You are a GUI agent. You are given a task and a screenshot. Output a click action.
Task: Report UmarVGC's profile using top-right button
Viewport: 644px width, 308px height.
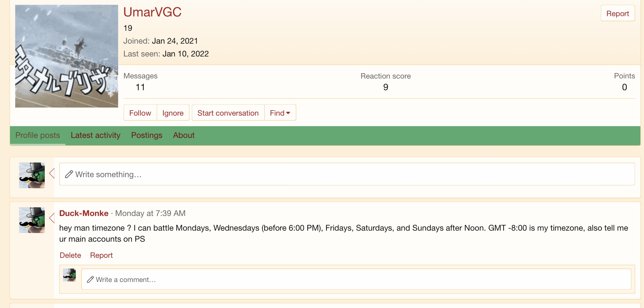tap(617, 13)
